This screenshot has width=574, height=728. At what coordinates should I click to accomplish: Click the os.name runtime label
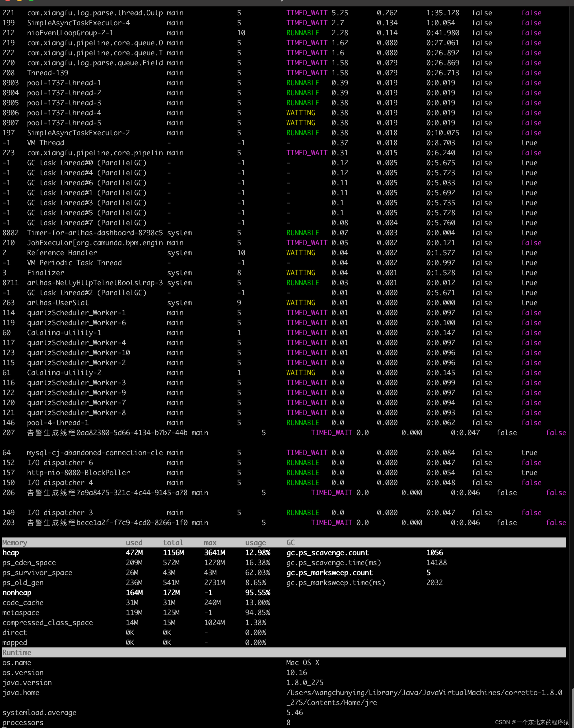point(17,663)
